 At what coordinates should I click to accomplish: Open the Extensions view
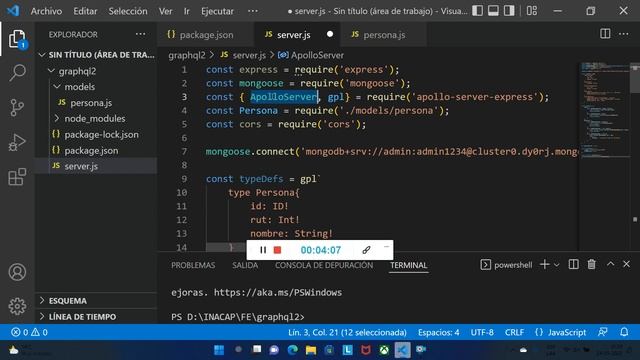point(17,177)
